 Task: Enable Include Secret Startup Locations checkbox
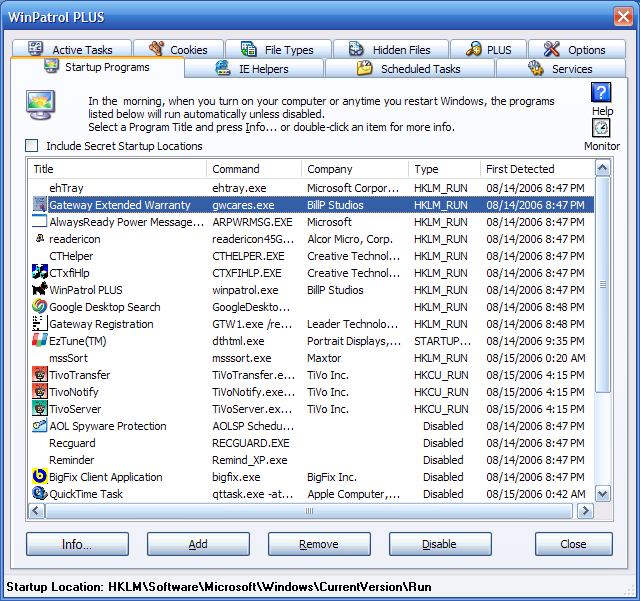31,146
